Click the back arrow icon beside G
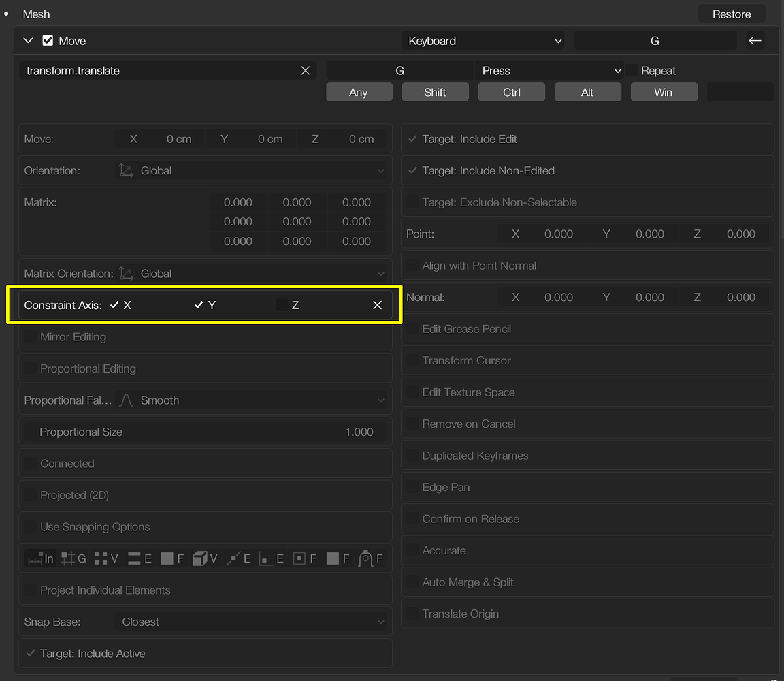The width and height of the screenshot is (784, 681). pos(755,41)
